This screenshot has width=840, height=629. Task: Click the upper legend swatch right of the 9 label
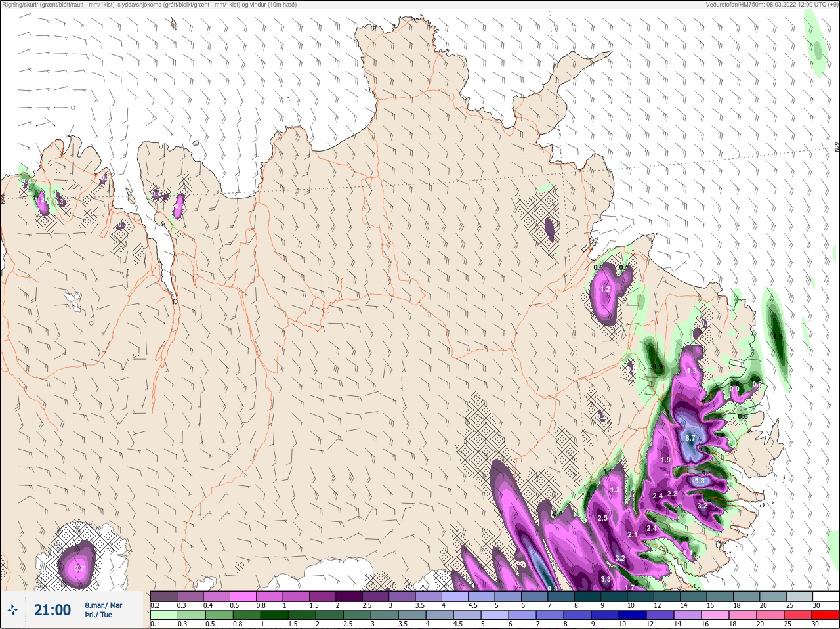point(614,596)
